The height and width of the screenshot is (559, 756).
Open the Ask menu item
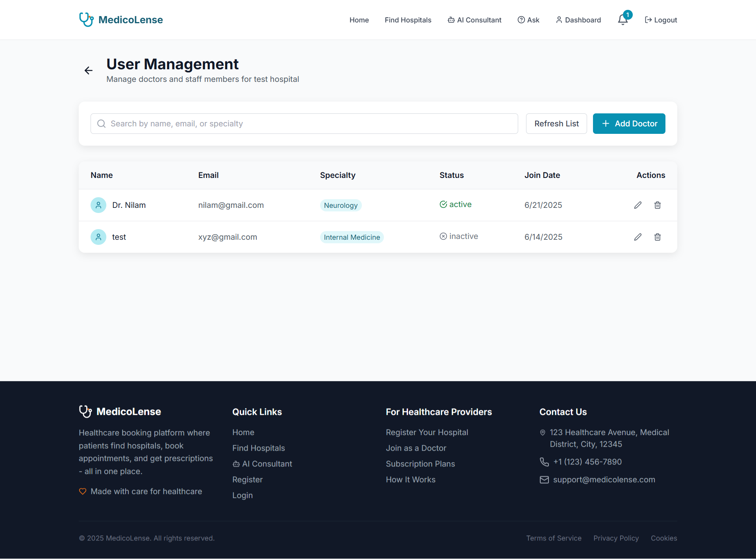pyautogui.click(x=528, y=20)
